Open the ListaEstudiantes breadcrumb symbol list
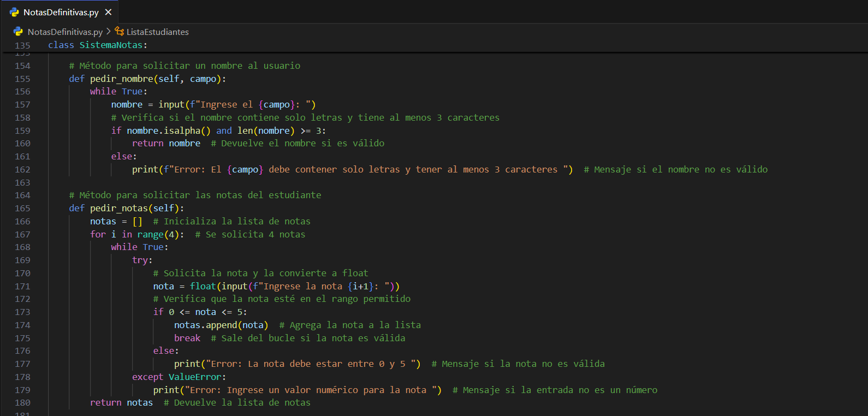The width and height of the screenshot is (868, 416). point(157,32)
